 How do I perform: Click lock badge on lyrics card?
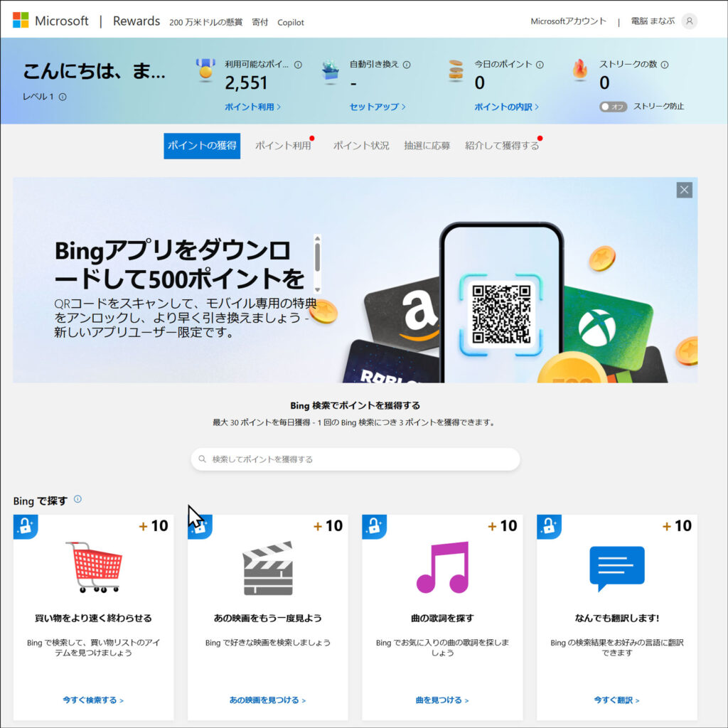374,527
